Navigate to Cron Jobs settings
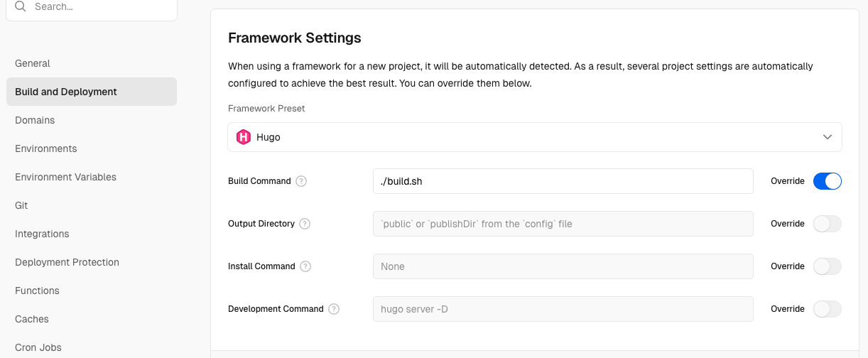This screenshot has height=358, width=868. pos(38,347)
